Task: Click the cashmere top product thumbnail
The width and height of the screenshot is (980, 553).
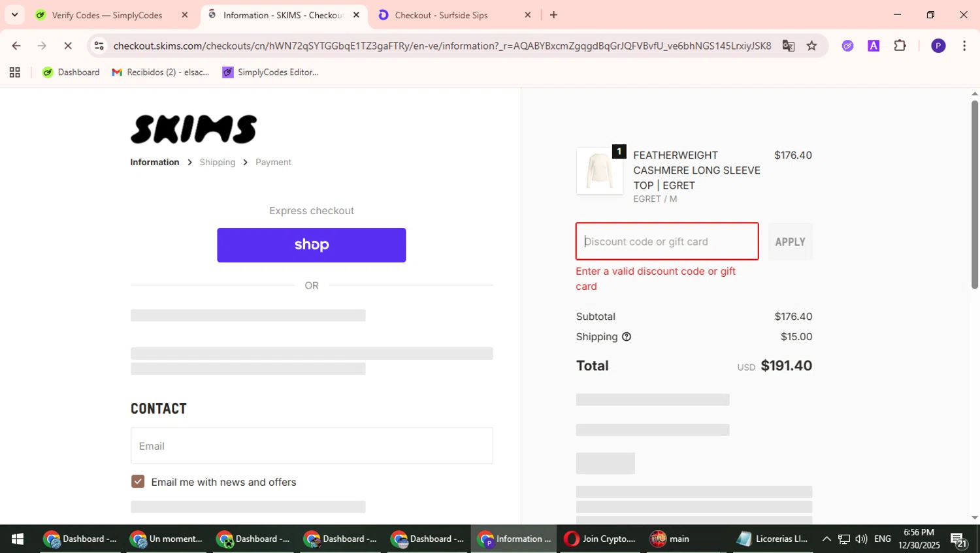Action: pyautogui.click(x=599, y=171)
